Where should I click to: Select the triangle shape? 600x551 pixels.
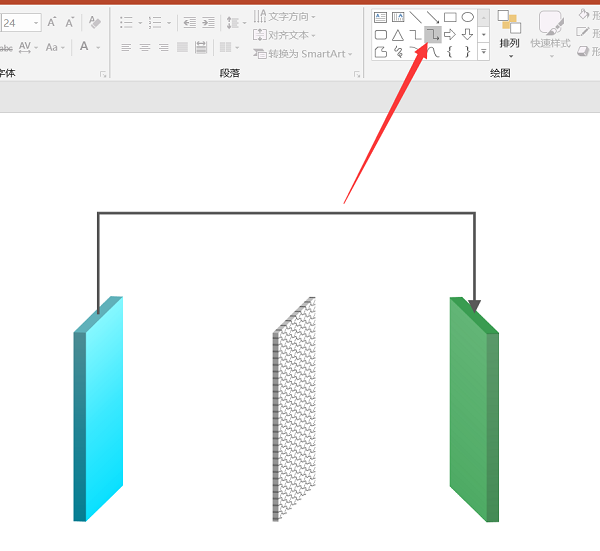[x=398, y=35]
